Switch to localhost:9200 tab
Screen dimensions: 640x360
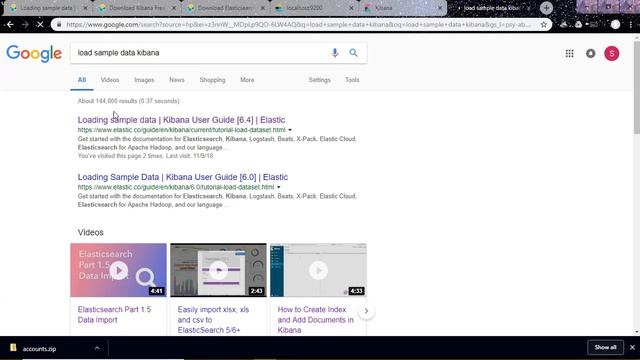click(x=313, y=8)
